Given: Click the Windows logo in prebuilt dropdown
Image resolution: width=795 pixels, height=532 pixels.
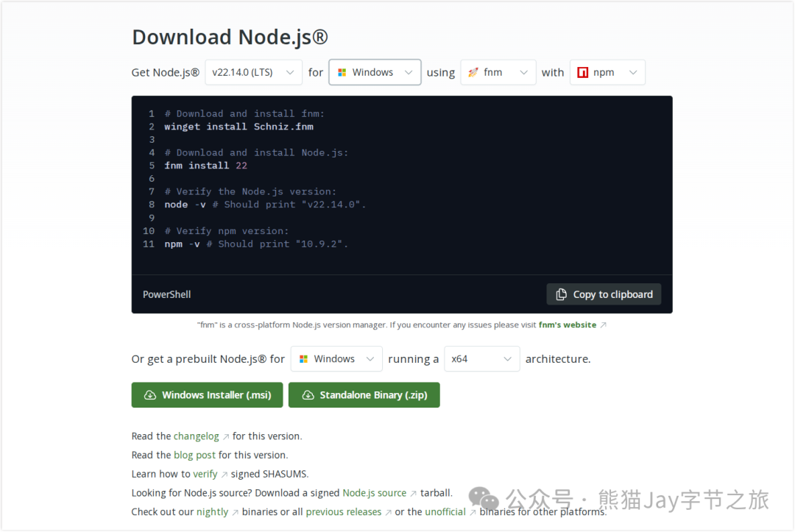Looking at the screenshot, I should coord(304,359).
